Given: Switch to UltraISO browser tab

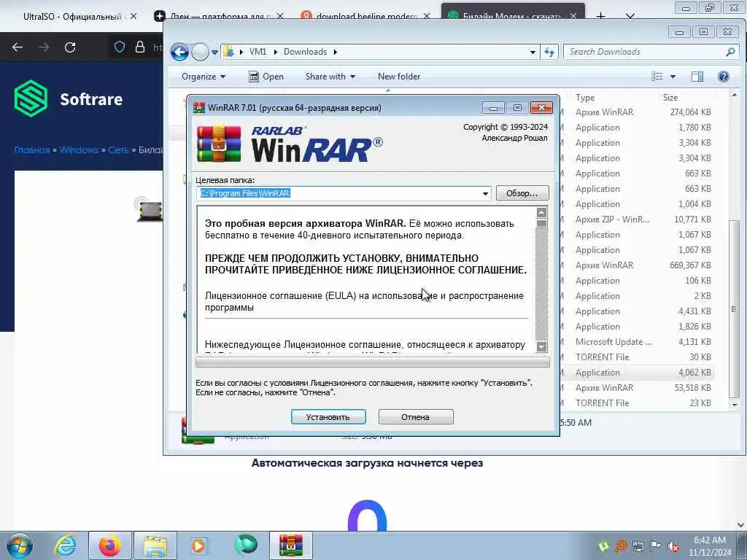Looking at the screenshot, I should click(71, 16).
